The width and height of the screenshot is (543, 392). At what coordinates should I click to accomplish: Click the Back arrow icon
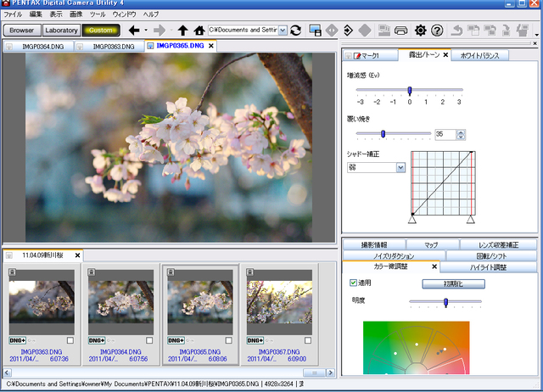pos(134,31)
